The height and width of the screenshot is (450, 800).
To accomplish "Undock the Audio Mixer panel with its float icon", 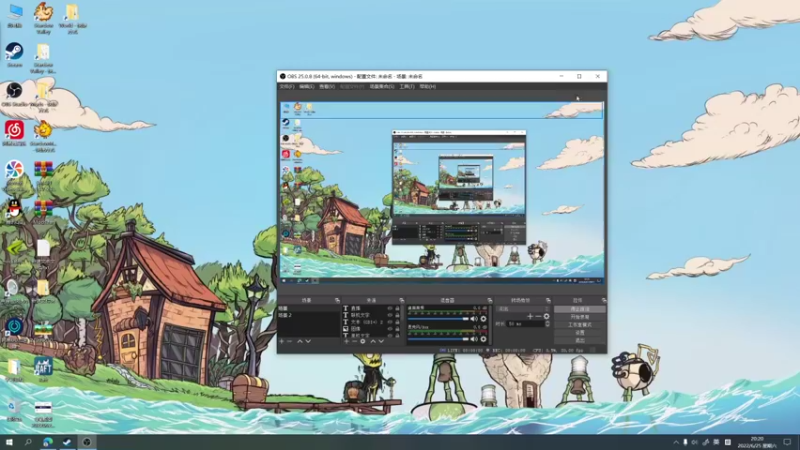I will (x=489, y=301).
